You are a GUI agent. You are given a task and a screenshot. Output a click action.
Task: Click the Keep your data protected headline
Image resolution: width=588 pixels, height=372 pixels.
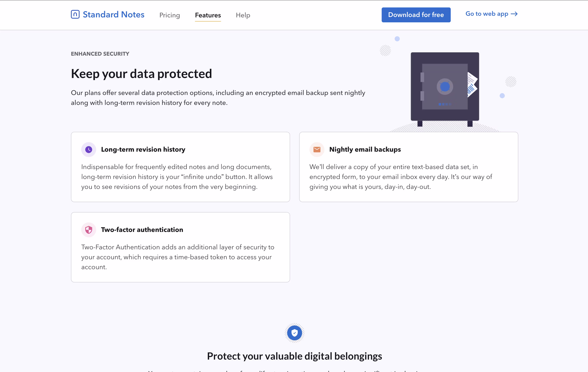(x=141, y=74)
